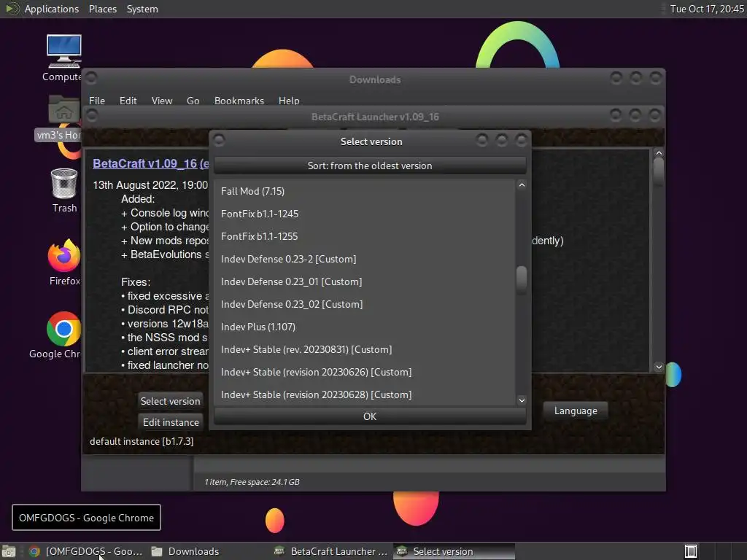The width and height of the screenshot is (747, 560).
Task: Close the Downloads window
Action: 656,77
